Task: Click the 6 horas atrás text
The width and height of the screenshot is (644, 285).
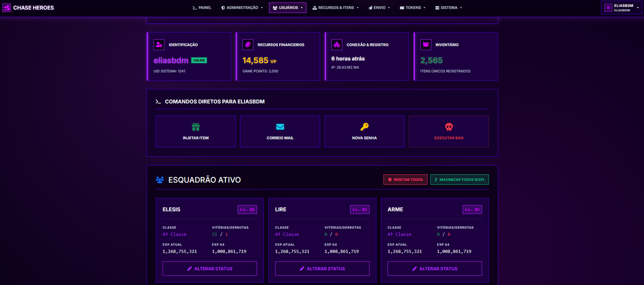Action: click(x=348, y=59)
